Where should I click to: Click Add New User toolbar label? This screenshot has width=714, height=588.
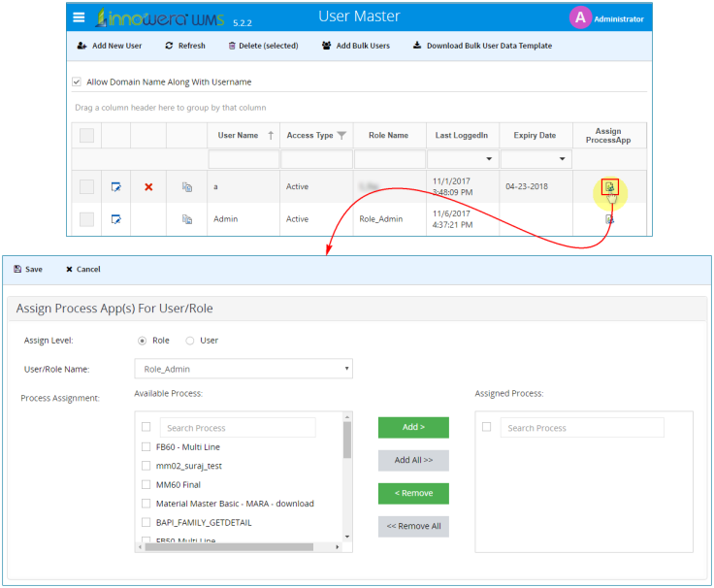pyautogui.click(x=117, y=46)
